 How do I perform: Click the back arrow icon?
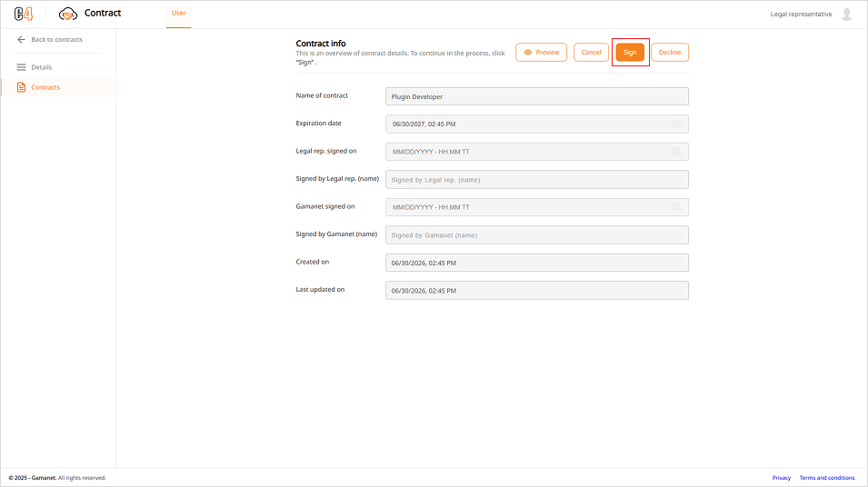pyautogui.click(x=21, y=39)
